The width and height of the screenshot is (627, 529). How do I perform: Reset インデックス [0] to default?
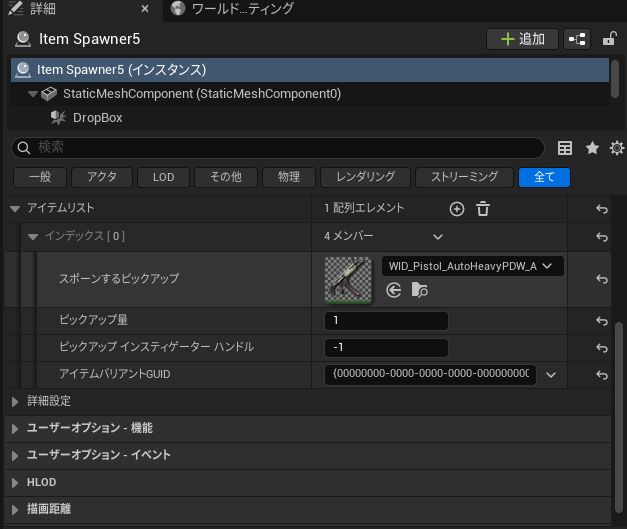tap(602, 237)
